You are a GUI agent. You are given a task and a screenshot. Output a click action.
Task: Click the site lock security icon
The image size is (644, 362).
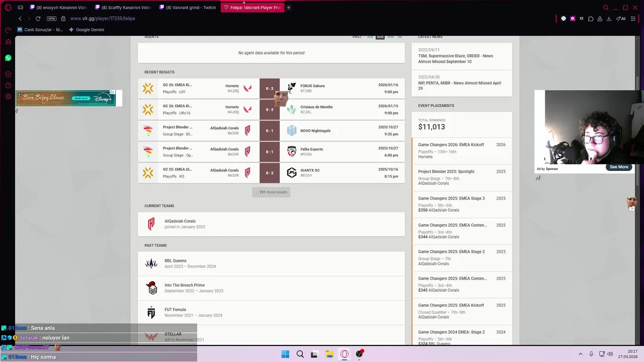pyautogui.click(x=63, y=19)
